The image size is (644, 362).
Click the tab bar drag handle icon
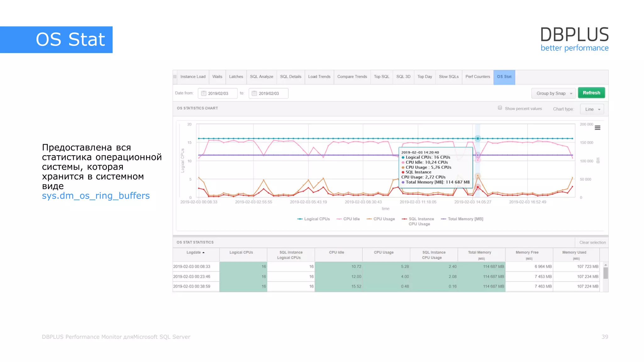(175, 77)
